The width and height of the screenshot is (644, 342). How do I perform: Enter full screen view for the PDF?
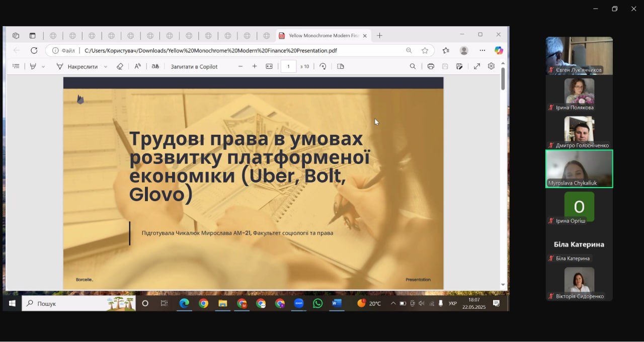coord(477,66)
